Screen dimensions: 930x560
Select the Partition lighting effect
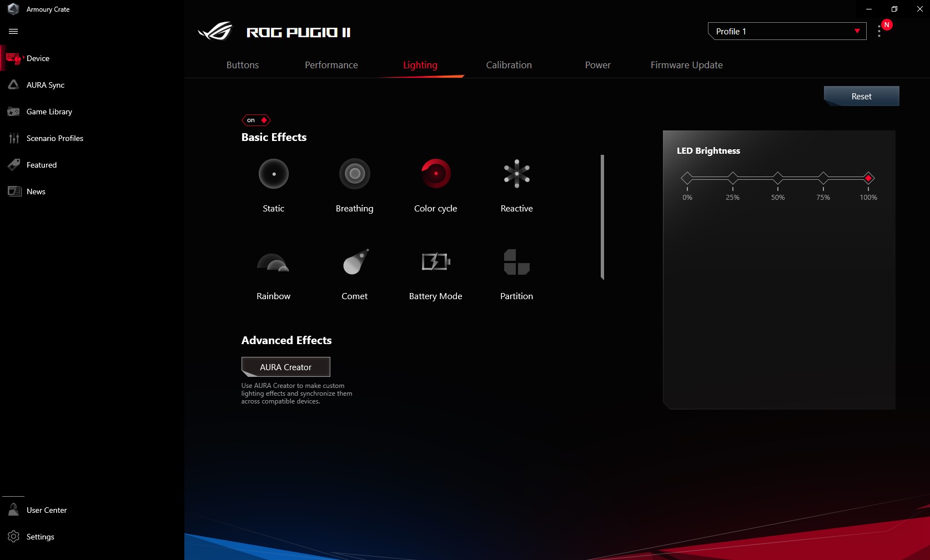pyautogui.click(x=516, y=263)
